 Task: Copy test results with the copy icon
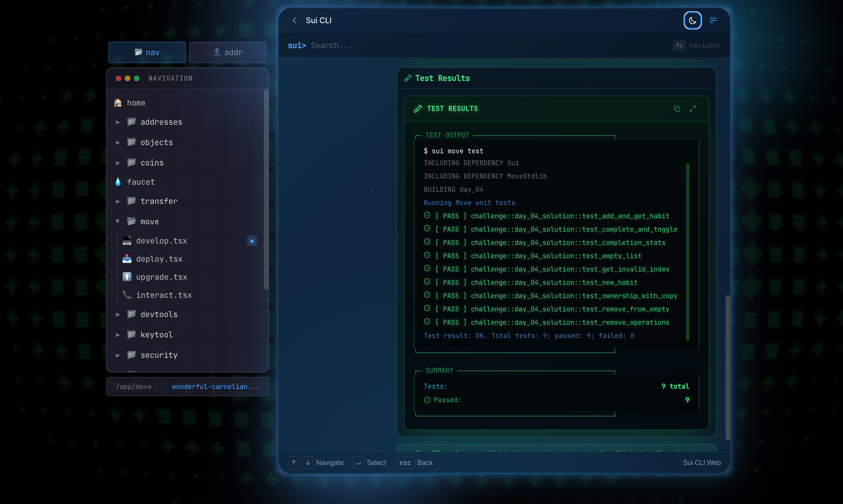click(x=677, y=109)
